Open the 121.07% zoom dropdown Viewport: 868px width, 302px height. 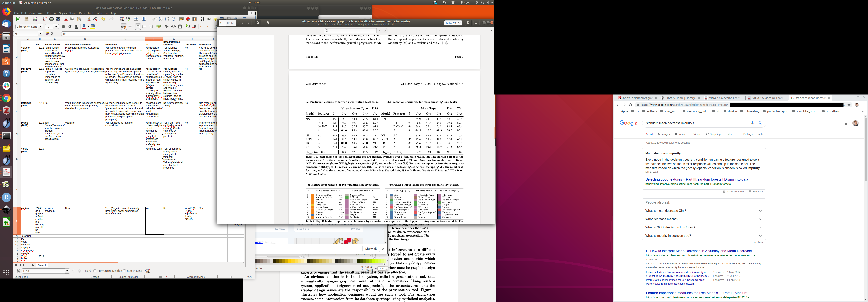point(453,23)
